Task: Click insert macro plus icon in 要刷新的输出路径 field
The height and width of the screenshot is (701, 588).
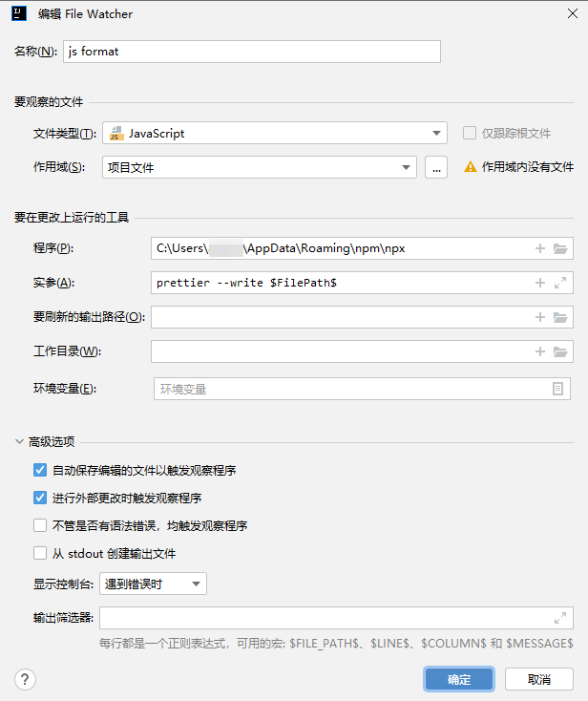Action: click(x=540, y=317)
